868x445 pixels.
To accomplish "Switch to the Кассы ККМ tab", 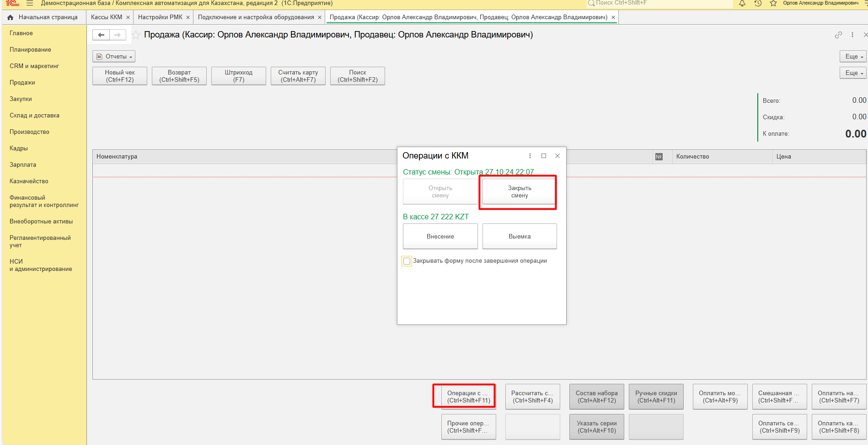I will (106, 17).
